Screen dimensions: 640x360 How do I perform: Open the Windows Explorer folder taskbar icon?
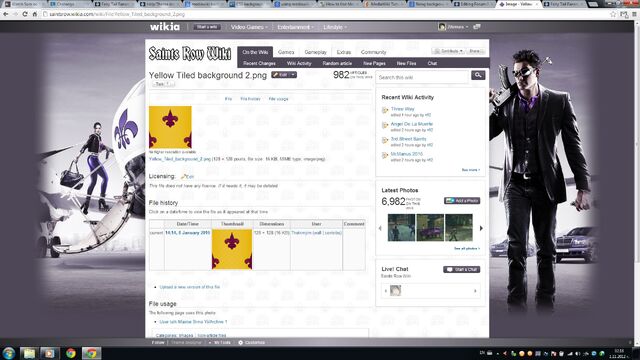coord(29,353)
